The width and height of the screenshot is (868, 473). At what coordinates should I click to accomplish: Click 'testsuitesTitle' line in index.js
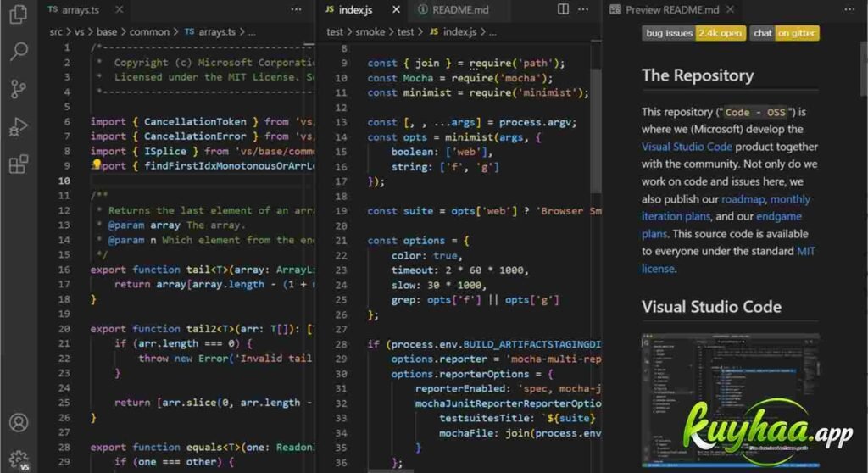(517, 418)
